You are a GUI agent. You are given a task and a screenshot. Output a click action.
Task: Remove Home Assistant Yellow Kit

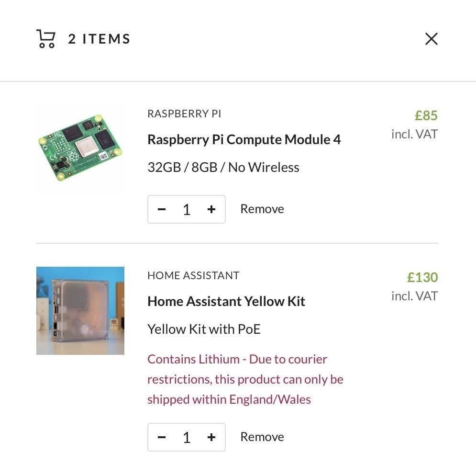[x=262, y=437]
